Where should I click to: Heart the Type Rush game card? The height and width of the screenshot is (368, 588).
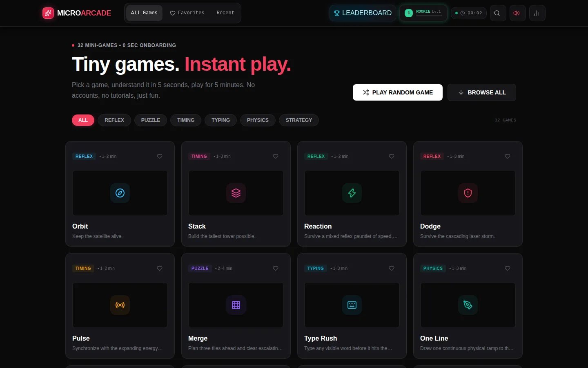[392, 268]
